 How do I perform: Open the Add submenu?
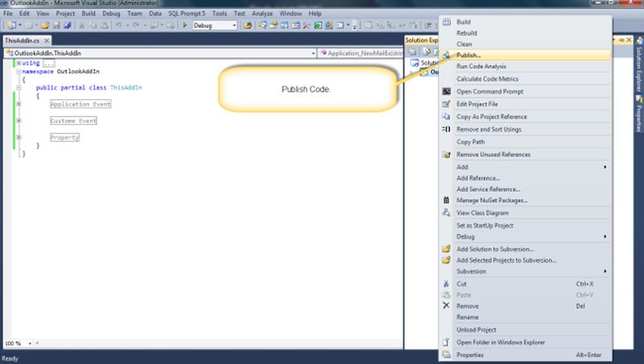(526, 167)
